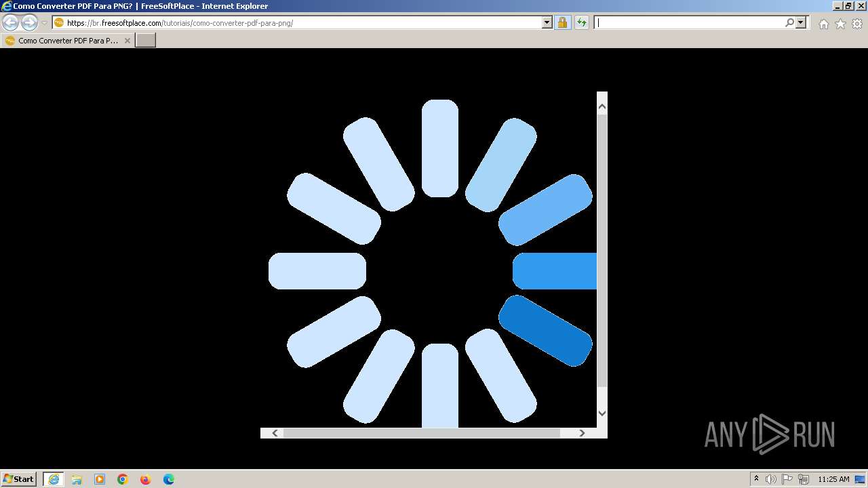Launch Firefox from the taskbar
The height and width of the screenshot is (488, 868).
pos(146,479)
